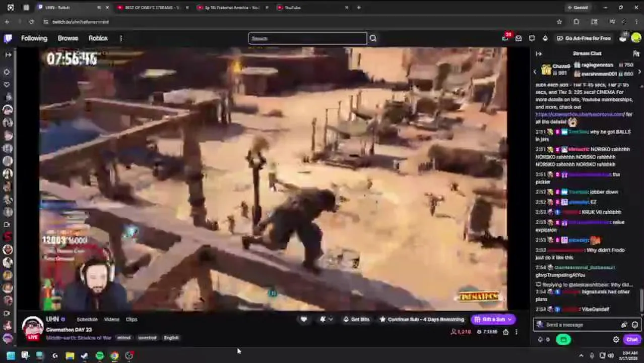Viewport: 644px width, 363px height.
Task: Open the emote picker in chat box
Action: tap(635, 325)
